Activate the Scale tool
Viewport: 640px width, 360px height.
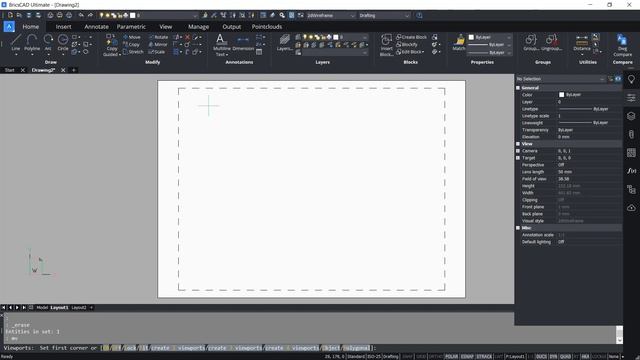pyautogui.click(x=157, y=52)
